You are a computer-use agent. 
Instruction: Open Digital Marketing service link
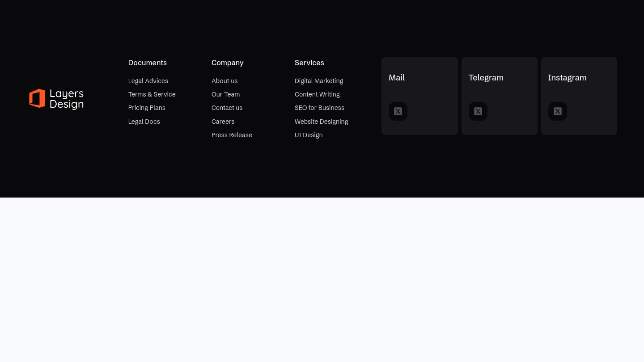pos(319,81)
